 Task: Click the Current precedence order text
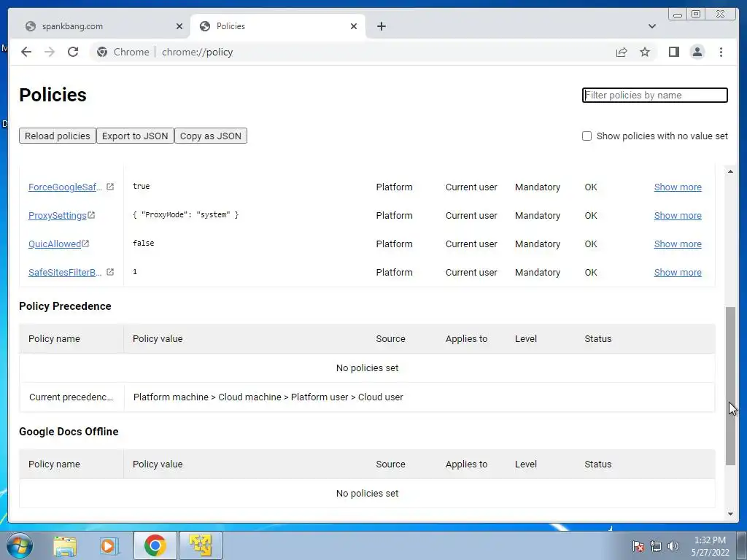268,397
